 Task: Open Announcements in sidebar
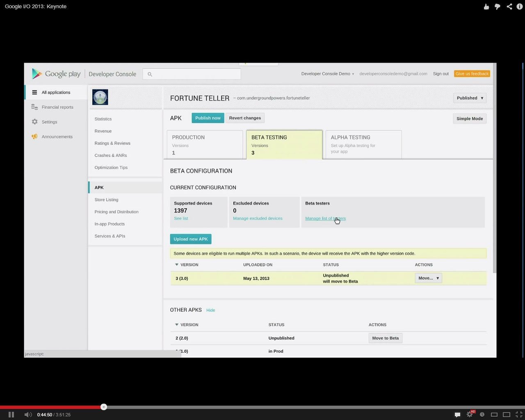(57, 137)
